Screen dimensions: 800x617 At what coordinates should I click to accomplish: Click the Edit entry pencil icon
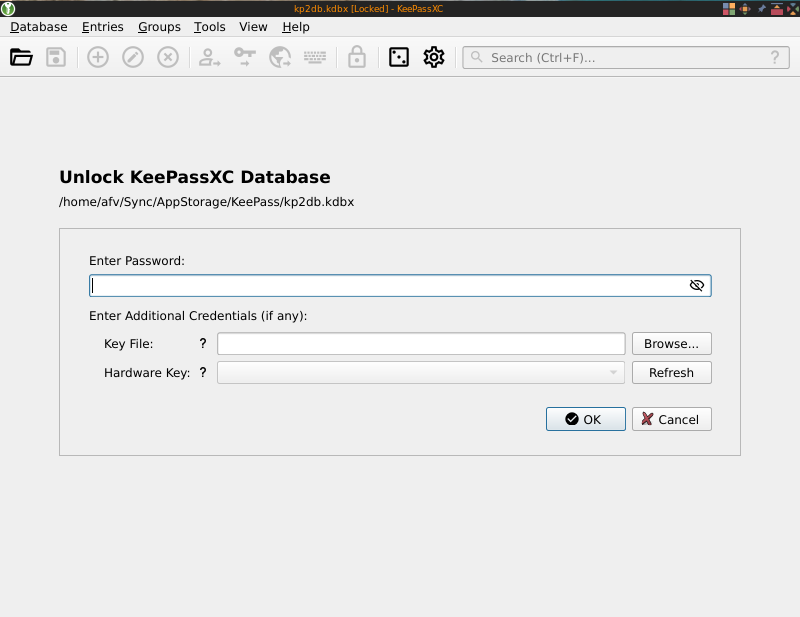tap(133, 57)
